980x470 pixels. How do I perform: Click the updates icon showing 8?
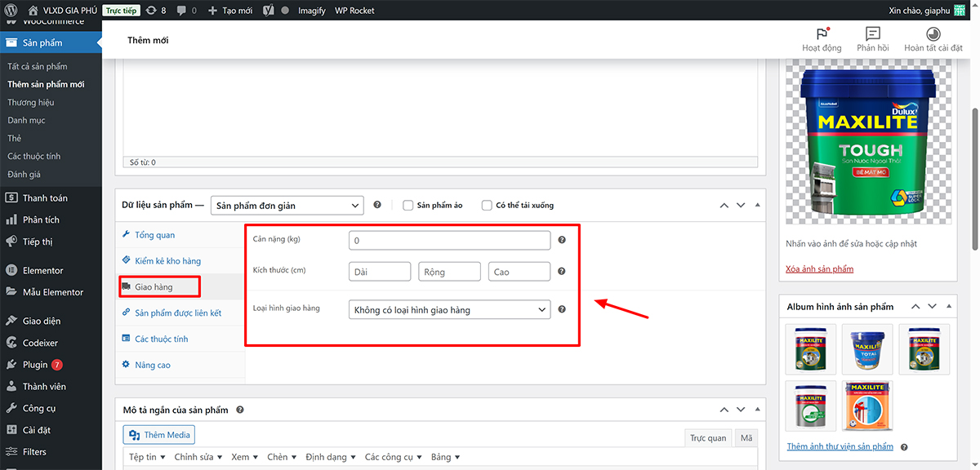click(x=155, y=11)
